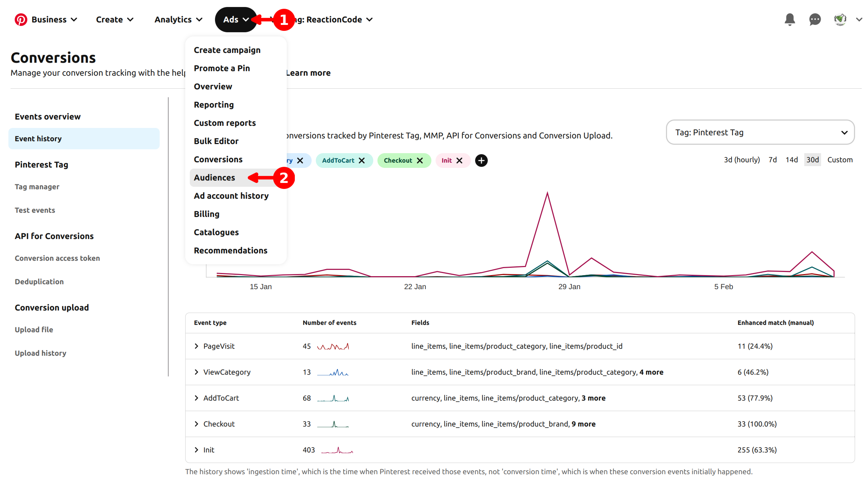This screenshot has width=868, height=484.
Task: Select the 3d (hourly) time range
Action: pos(742,160)
